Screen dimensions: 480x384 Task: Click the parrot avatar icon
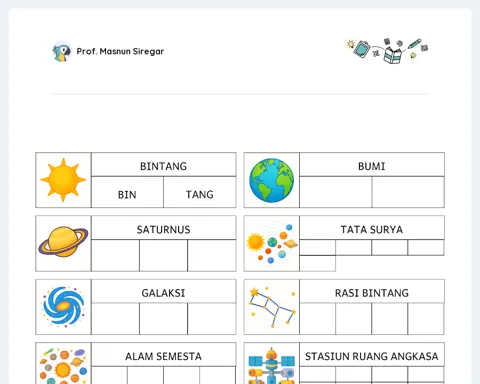click(62, 52)
